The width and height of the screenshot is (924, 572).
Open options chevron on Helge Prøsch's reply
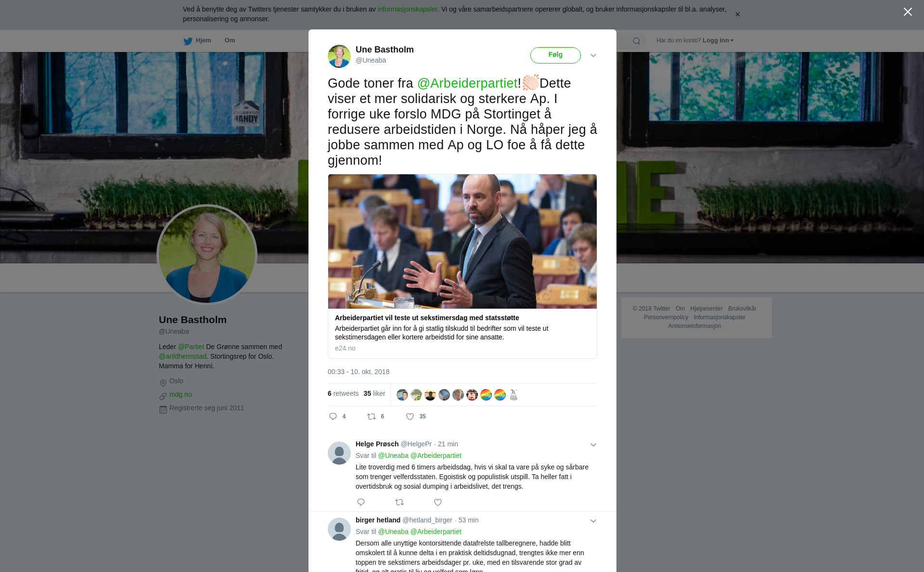(x=593, y=445)
